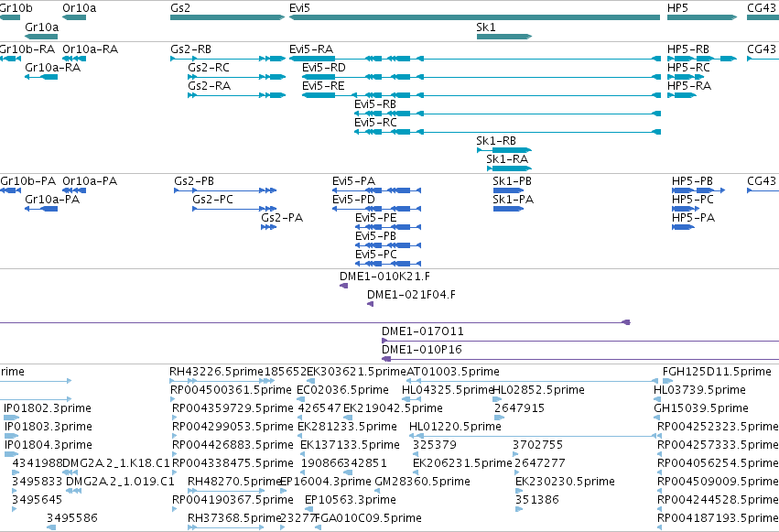Click the Gs2-RA transcript label
Image resolution: width=779 pixels, height=532 pixels.
209,86
